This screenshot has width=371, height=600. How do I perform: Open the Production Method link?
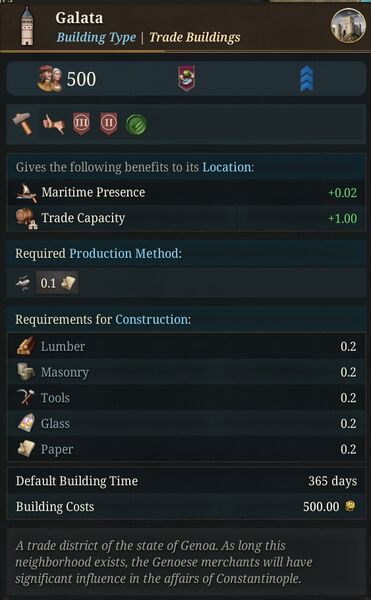pyautogui.click(x=124, y=253)
